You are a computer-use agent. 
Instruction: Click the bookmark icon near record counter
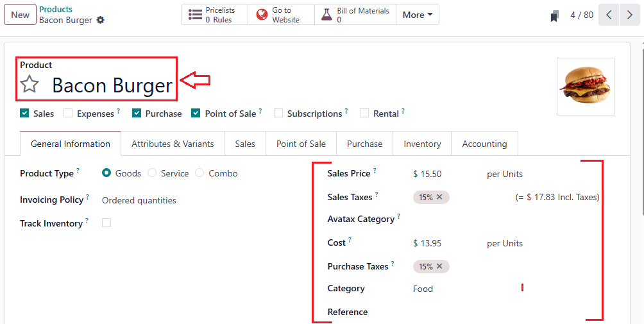click(x=555, y=15)
